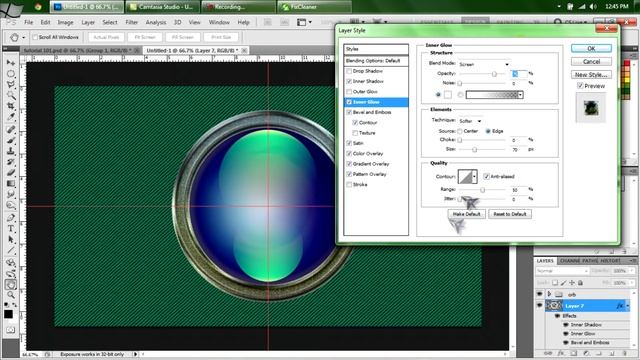
Task: Open the Blend Mode Screen dropdown
Action: point(484,64)
